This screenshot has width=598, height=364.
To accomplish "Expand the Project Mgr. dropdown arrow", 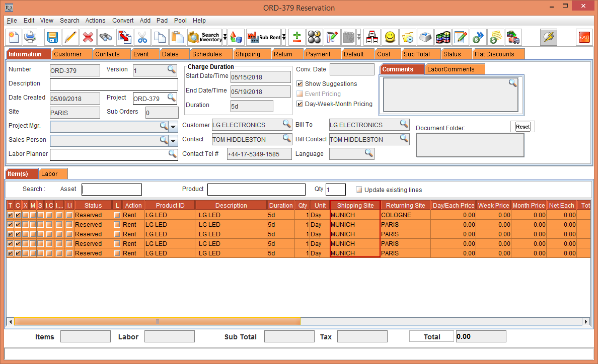I will click(173, 126).
